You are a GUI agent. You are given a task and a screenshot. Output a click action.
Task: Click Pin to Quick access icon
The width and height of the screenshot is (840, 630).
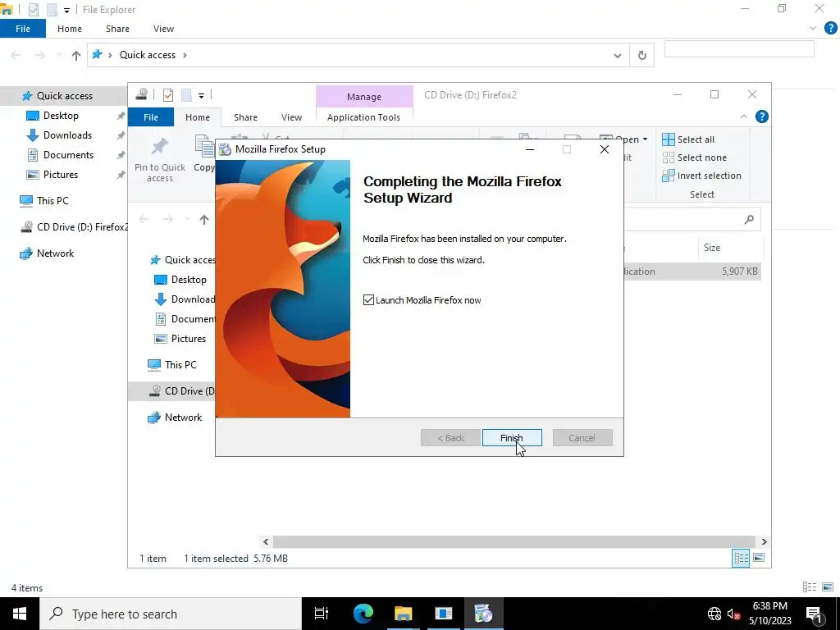160,146
